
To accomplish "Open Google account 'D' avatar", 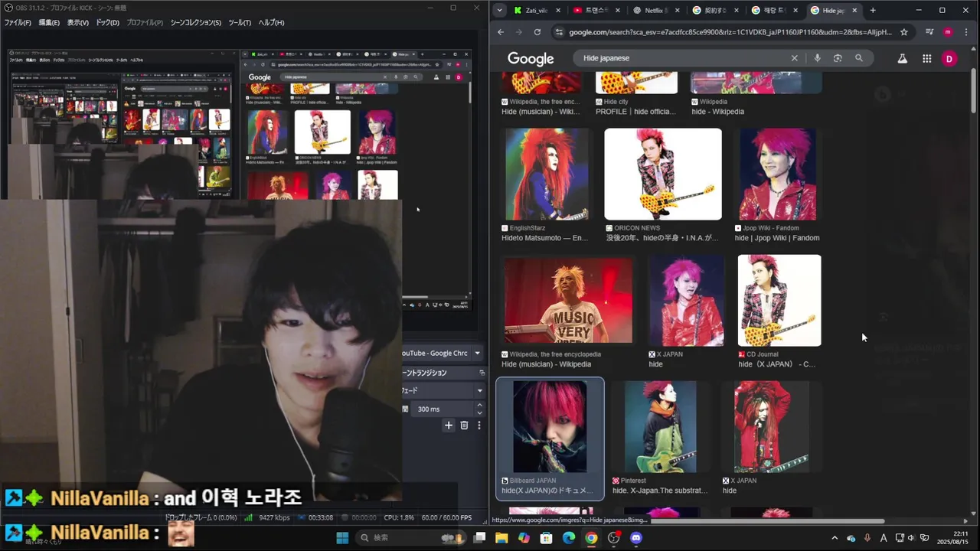I will pyautogui.click(x=949, y=58).
